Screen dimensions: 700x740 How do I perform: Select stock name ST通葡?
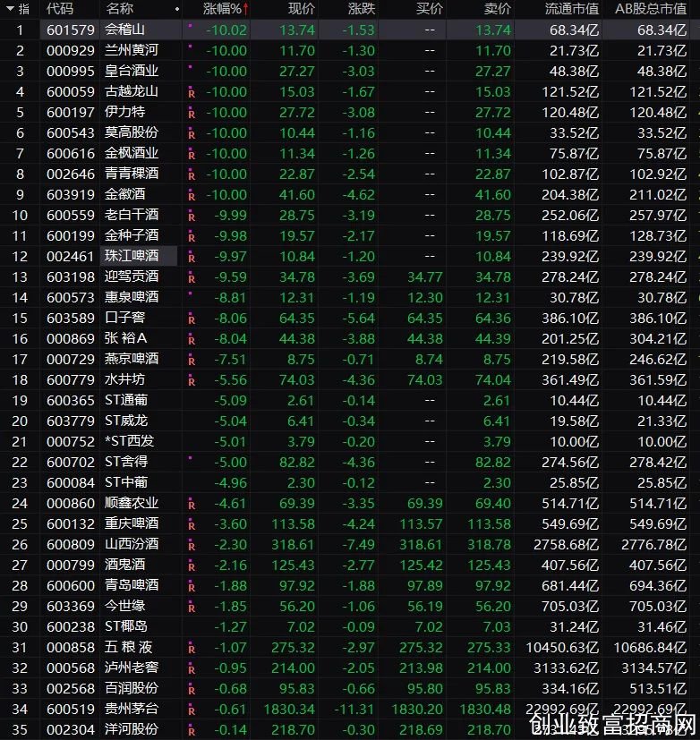tap(126, 400)
